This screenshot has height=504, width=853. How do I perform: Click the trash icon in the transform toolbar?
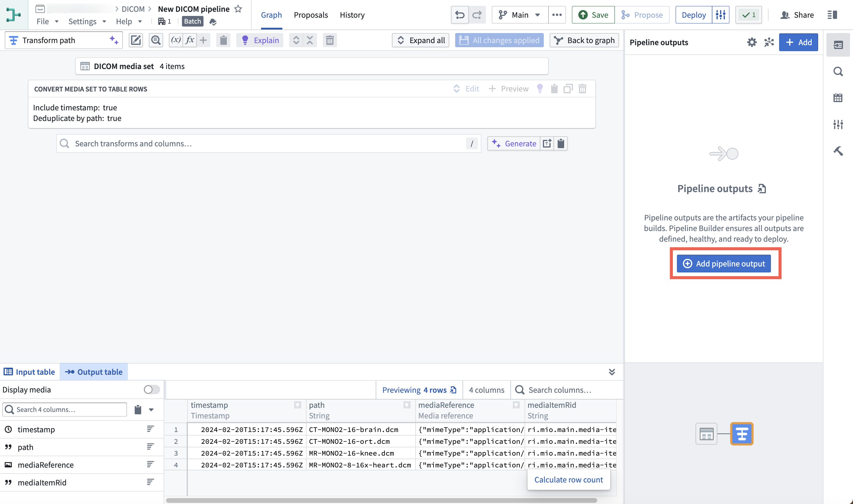pos(330,40)
